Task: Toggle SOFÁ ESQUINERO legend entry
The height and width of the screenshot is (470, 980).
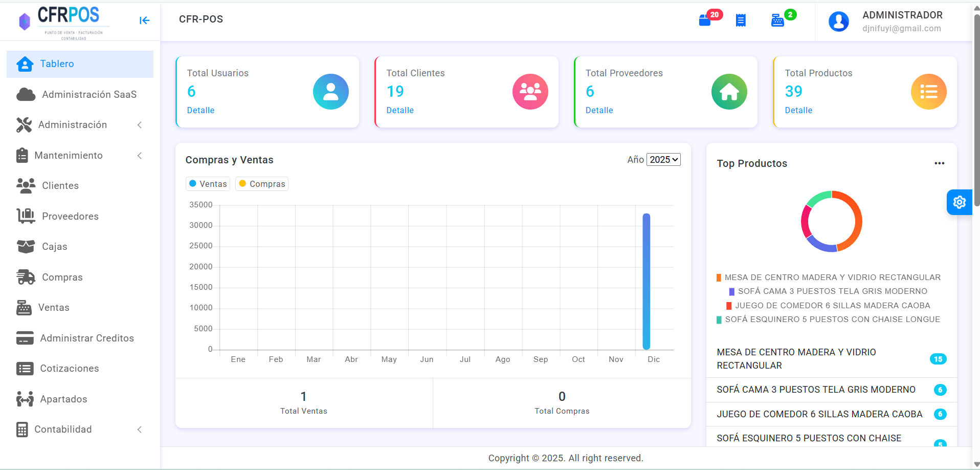Action: (x=829, y=319)
